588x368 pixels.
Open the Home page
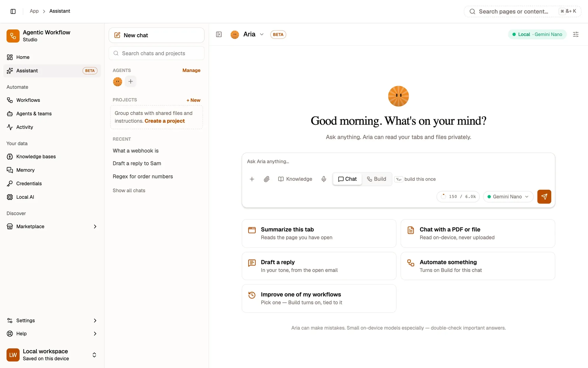pos(52,57)
